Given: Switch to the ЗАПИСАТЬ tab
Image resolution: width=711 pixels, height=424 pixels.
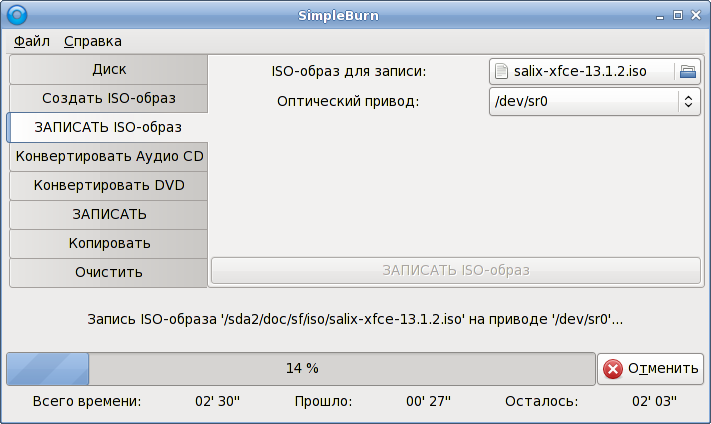Looking at the screenshot, I should click(109, 214).
